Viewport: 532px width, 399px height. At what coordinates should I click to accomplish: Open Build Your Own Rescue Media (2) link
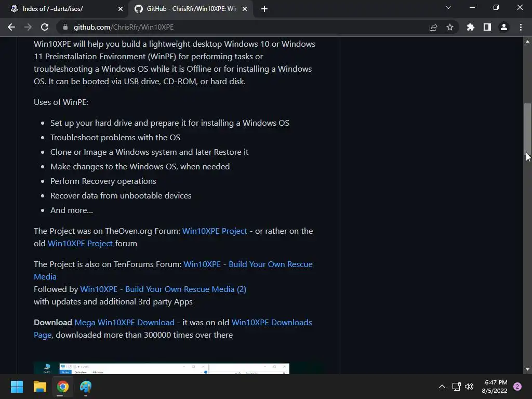[163, 289]
